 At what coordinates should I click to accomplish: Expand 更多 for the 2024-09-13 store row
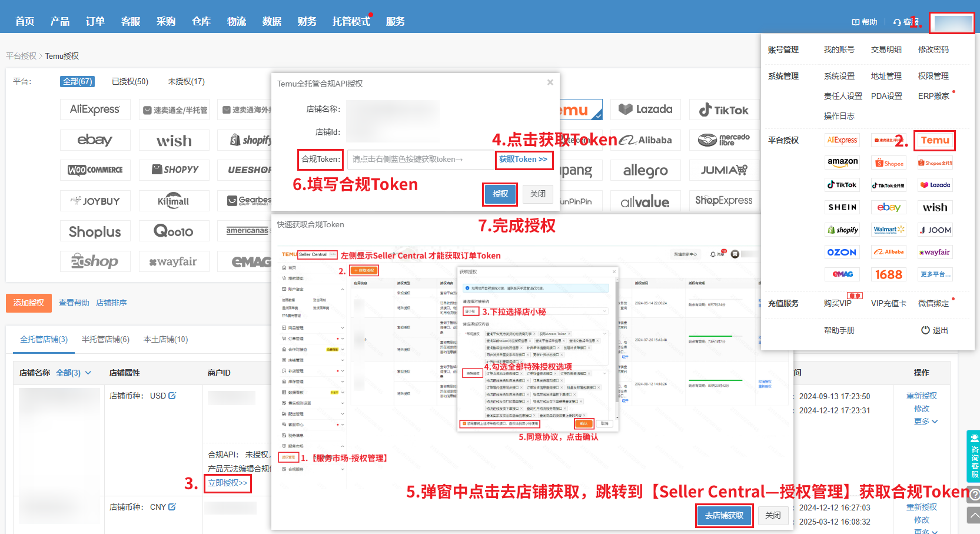(926, 422)
